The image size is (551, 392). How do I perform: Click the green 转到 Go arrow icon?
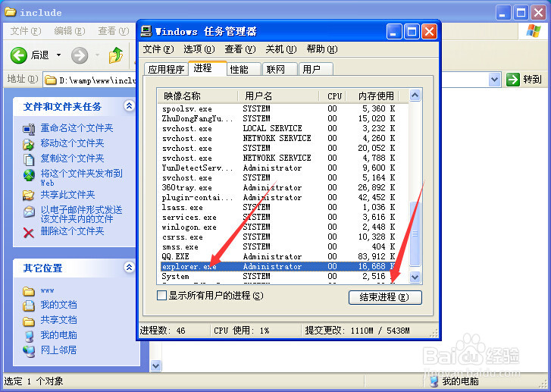(x=512, y=80)
